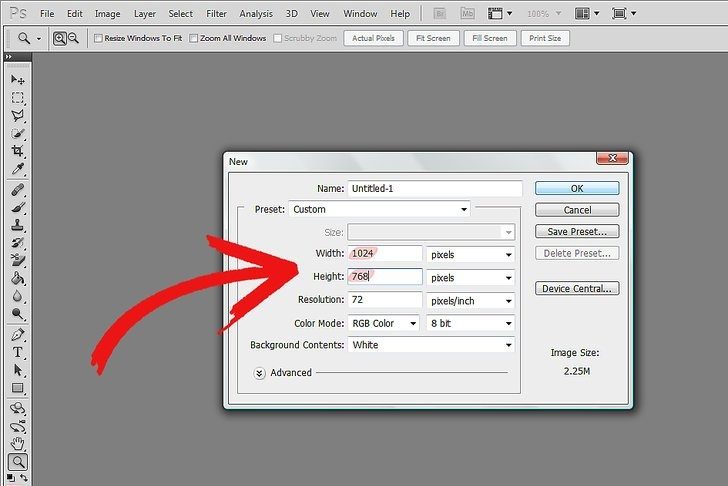
Task: Open the Preset dropdown showing Custom
Action: pyautogui.click(x=379, y=210)
